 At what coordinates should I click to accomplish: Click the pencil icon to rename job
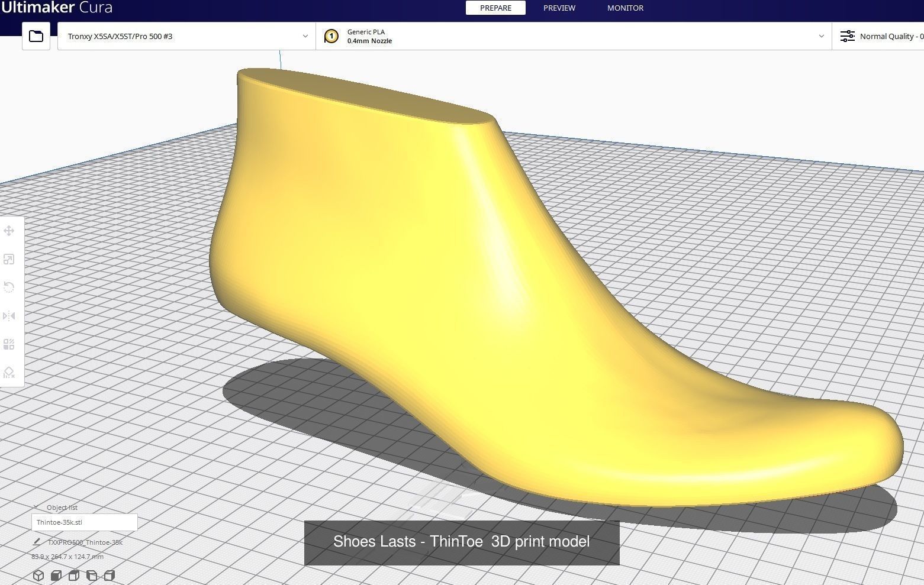pos(37,542)
